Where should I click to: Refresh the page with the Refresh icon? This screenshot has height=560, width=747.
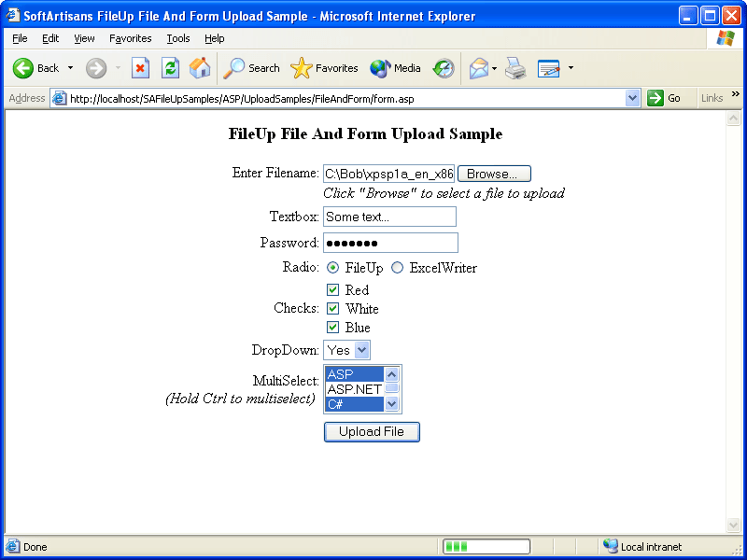pos(171,68)
